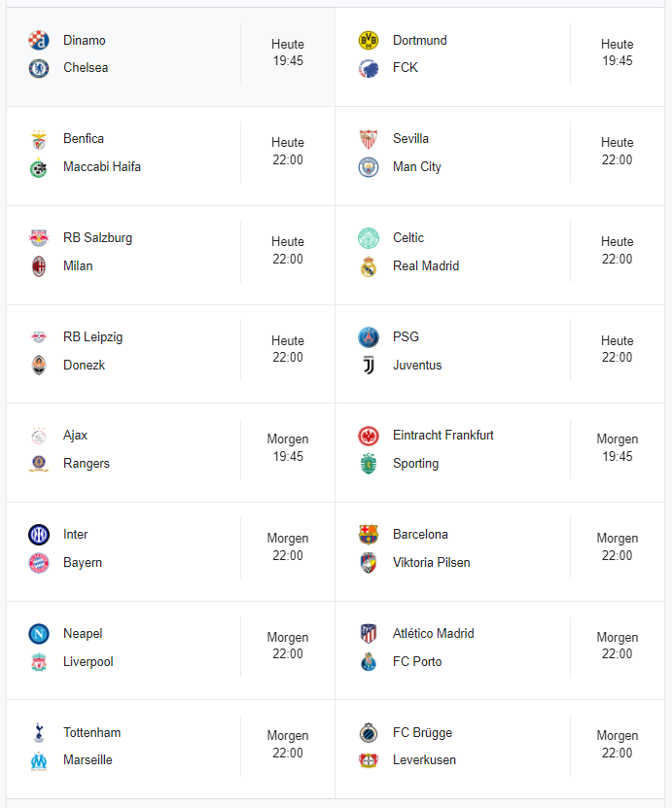Select the Benfica vs Maccabi Haifa kickoff time

[288, 151]
